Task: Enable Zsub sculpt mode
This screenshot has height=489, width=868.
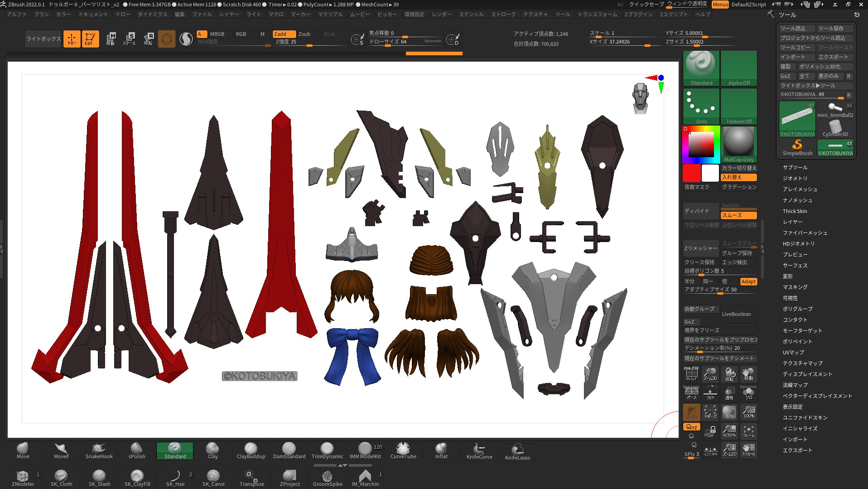Action: point(308,34)
